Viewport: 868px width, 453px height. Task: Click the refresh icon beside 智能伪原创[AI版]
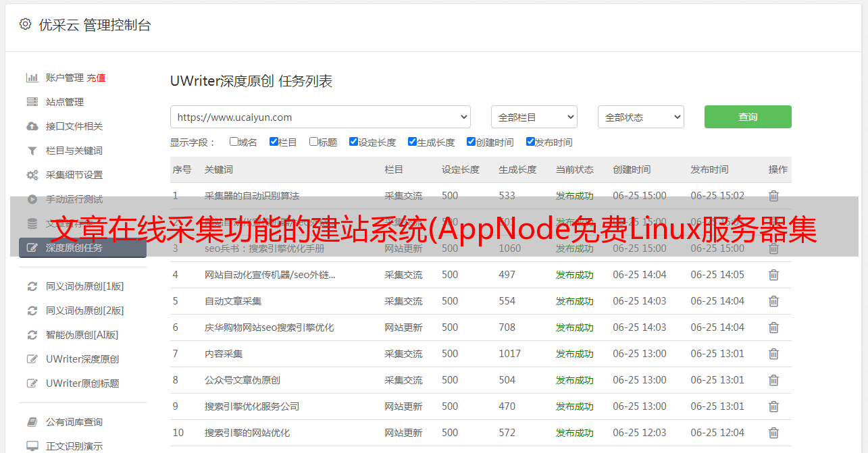[32, 335]
